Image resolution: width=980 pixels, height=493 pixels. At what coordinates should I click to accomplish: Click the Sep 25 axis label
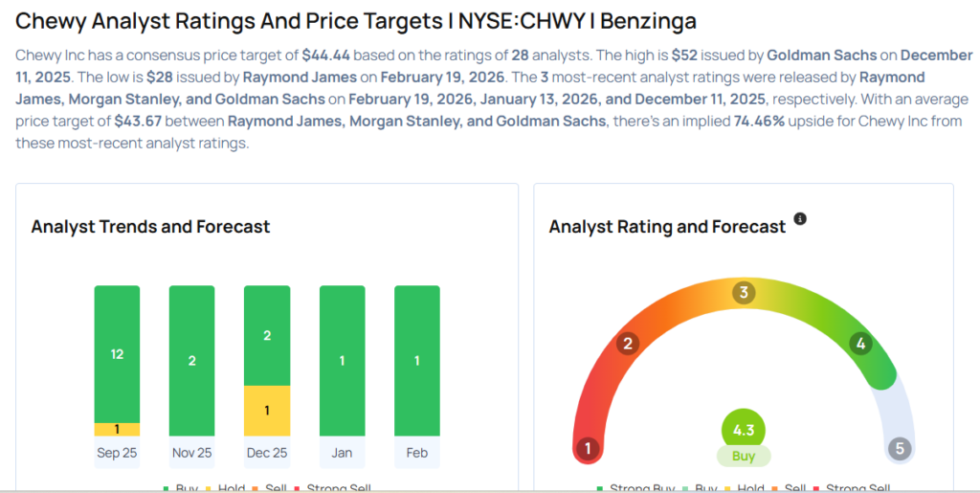pyautogui.click(x=117, y=453)
